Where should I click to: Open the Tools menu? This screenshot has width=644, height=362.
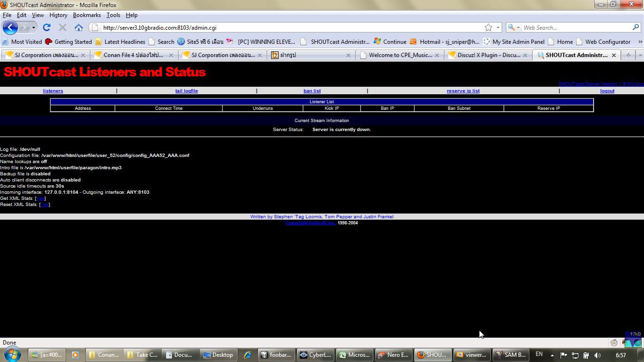(113, 15)
